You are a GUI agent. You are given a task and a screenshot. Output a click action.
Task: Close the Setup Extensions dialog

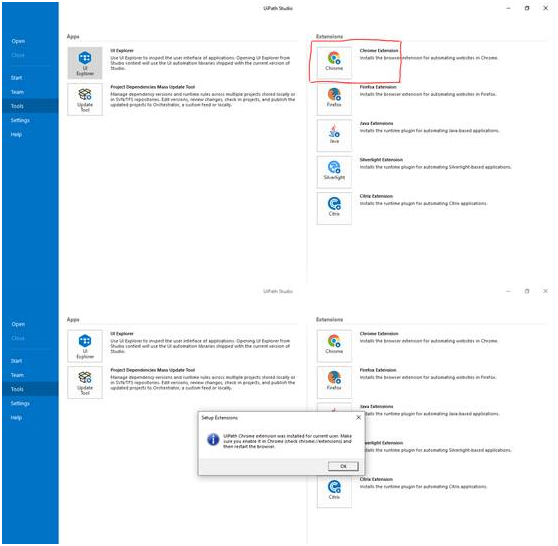[359, 418]
